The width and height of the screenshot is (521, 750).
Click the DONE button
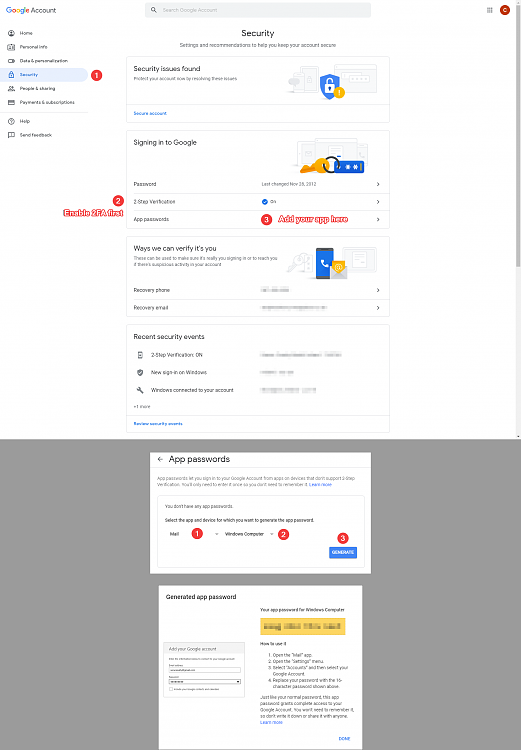[x=344, y=739]
